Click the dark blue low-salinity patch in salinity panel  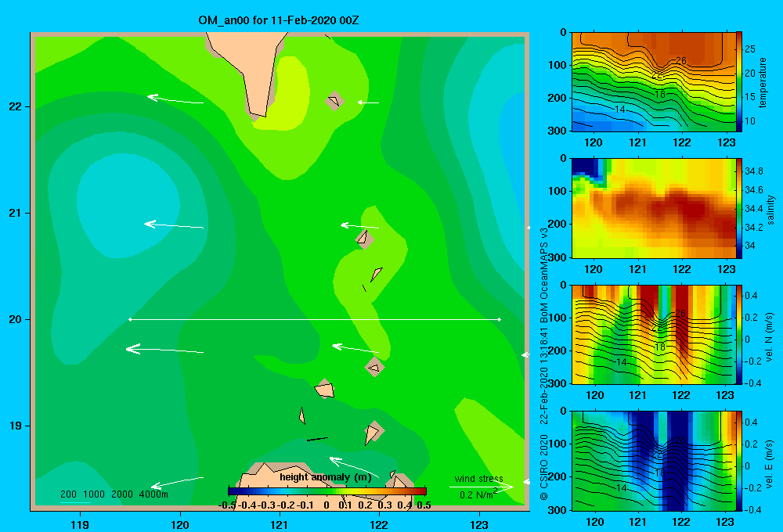tap(585, 167)
